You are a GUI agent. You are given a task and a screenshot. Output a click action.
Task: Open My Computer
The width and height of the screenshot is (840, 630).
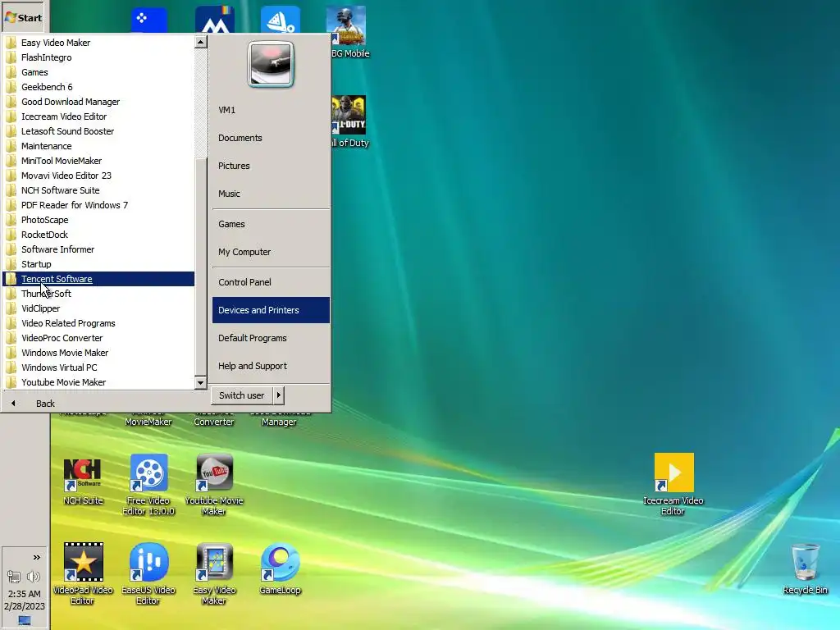click(x=271, y=252)
